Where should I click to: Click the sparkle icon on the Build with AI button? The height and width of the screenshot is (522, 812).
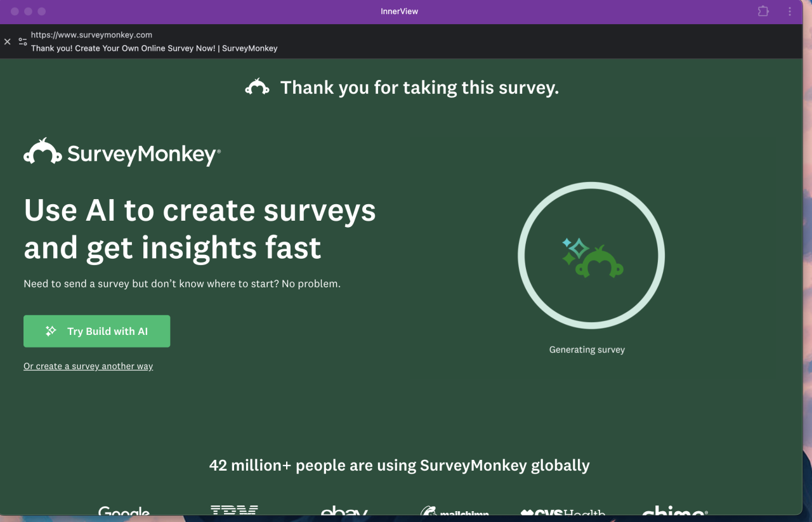51,331
